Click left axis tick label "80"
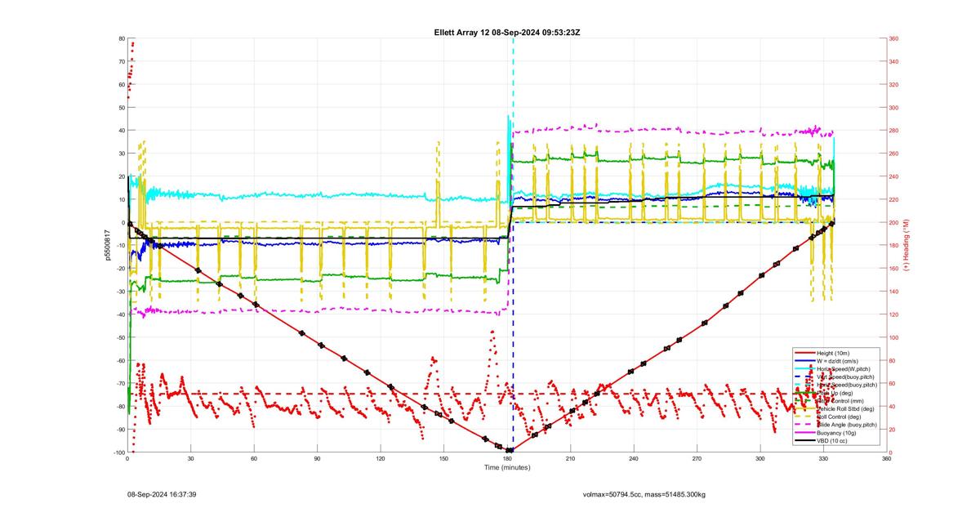Screen dimensions: 980x508 click(x=121, y=38)
